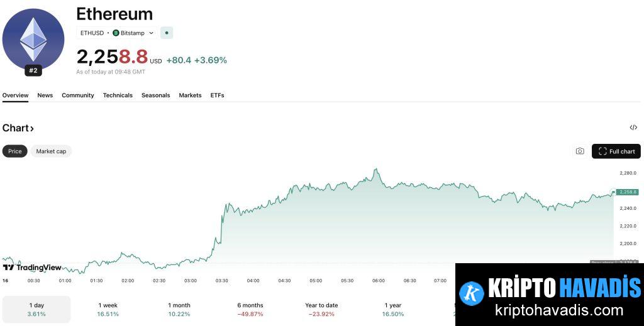Screen dimensions: 644x326
Task: Switch to the Community tab
Action: click(78, 95)
